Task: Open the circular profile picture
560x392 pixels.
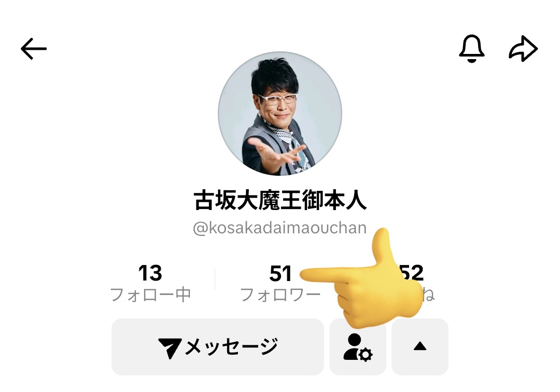Action: 280,114
